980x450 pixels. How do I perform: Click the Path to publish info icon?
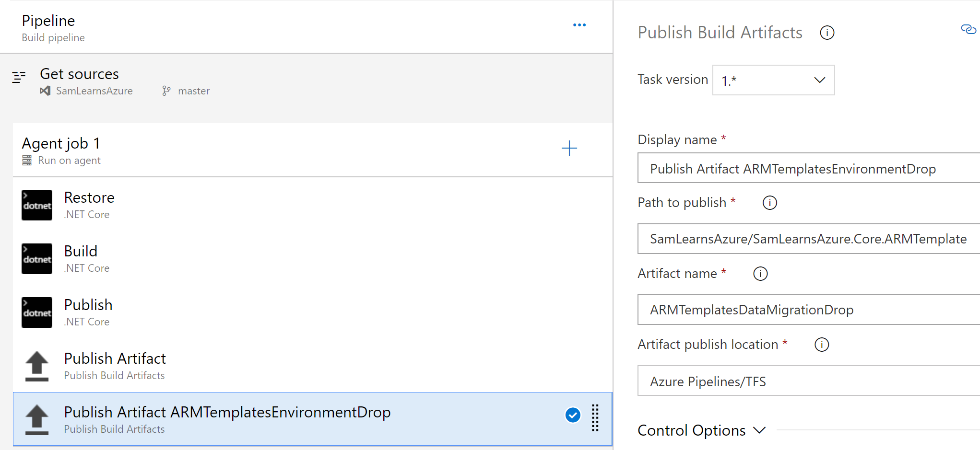[769, 203]
